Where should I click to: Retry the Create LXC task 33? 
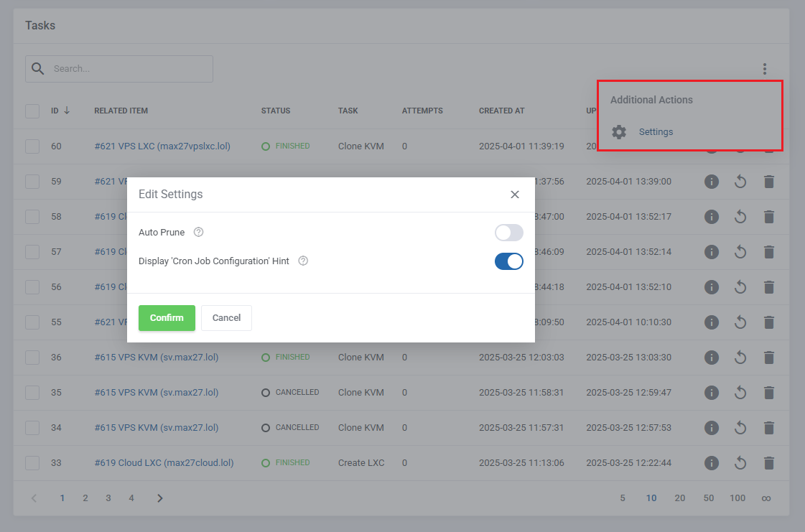pyautogui.click(x=740, y=462)
